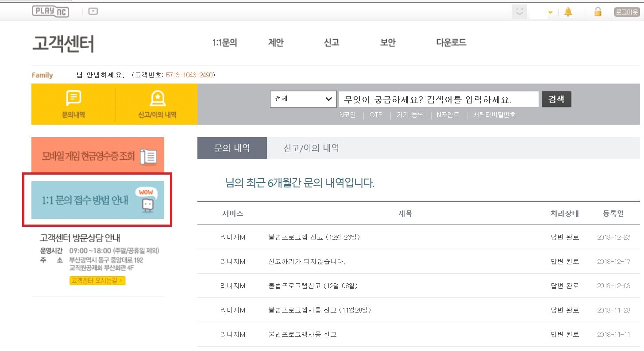Click date 2018-12-17 in the list
Screen dimensions: 644x351
pos(613,261)
